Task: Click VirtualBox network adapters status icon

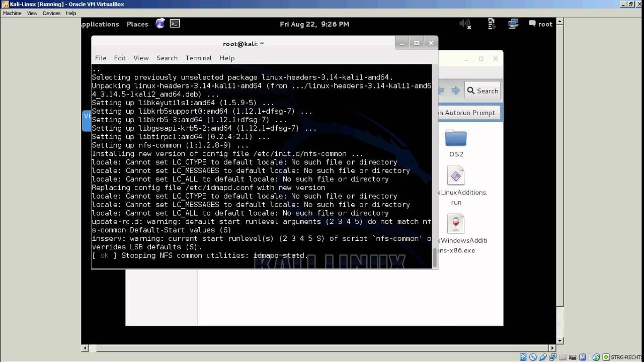Action: tap(552, 357)
